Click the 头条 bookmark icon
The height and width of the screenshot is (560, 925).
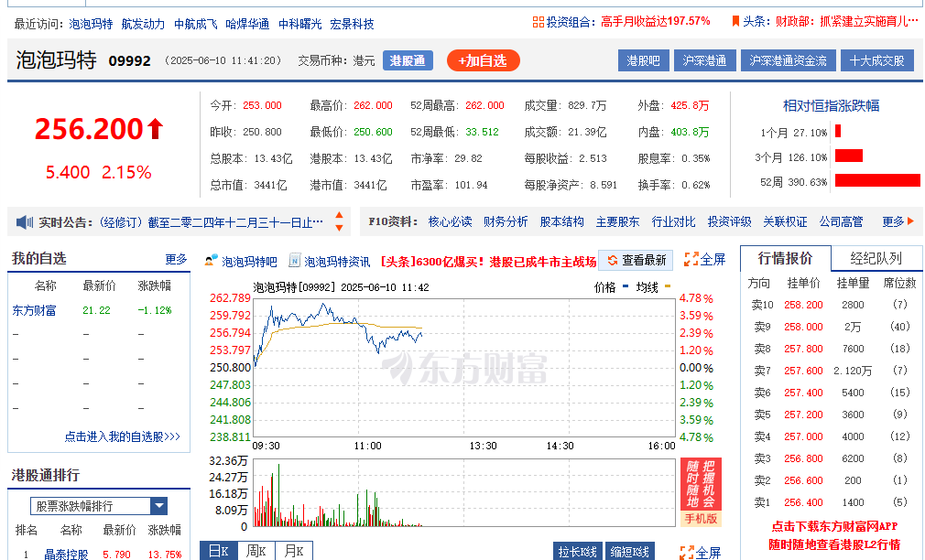click(x=735, y=22)
